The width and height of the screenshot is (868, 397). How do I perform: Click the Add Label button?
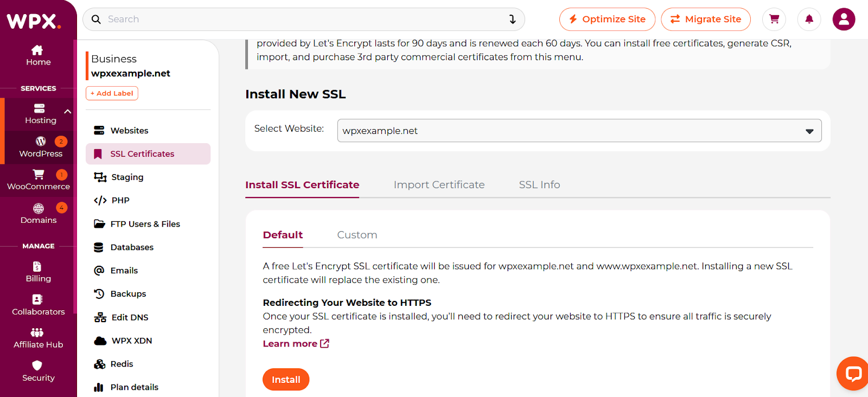coord(112,93)
